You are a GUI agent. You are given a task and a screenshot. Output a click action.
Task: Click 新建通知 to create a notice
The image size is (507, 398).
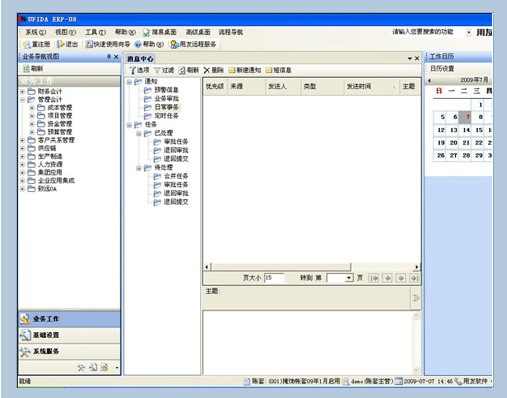coord(245,70)
